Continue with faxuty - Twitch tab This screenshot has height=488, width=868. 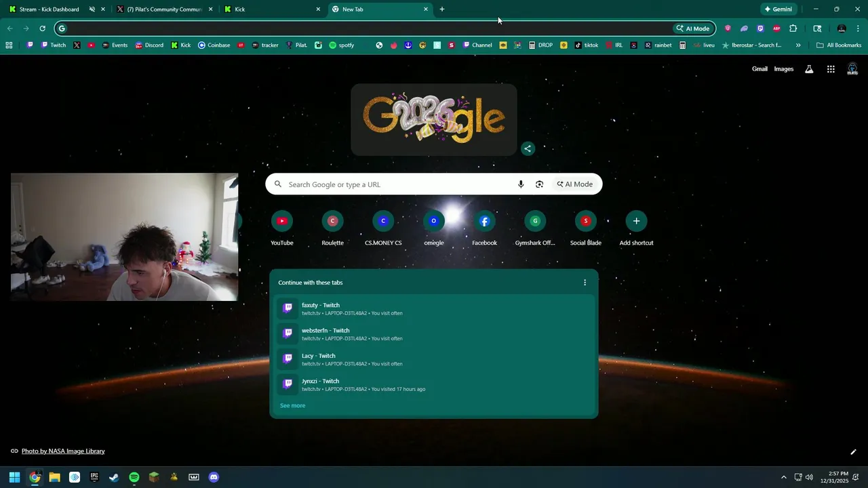[434, 308]
